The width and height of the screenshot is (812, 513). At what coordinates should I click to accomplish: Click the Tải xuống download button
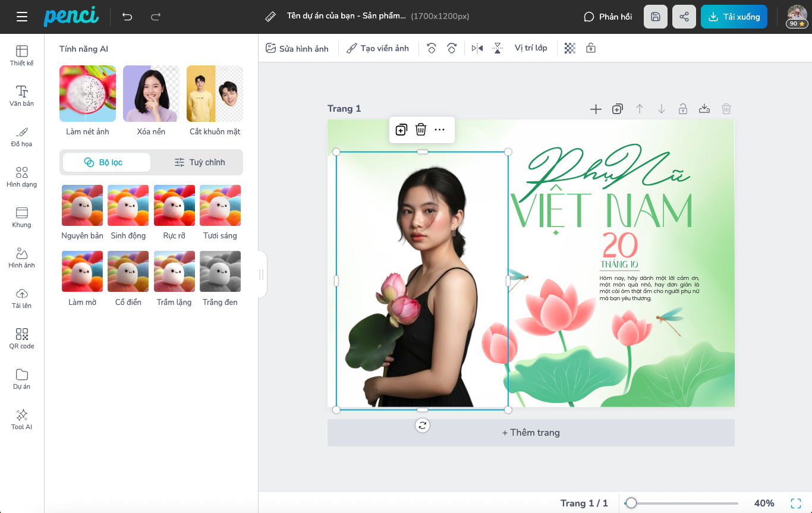[734, 17]
